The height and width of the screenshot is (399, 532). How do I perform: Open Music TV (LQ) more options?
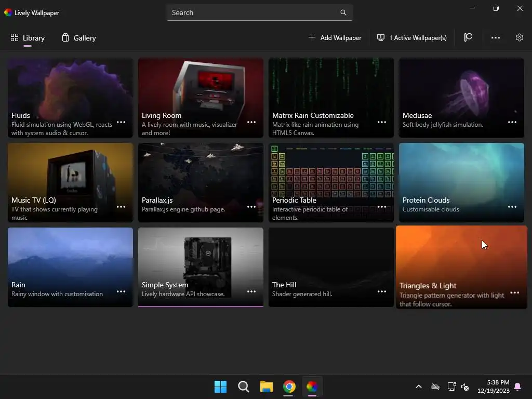pos(121,207)
